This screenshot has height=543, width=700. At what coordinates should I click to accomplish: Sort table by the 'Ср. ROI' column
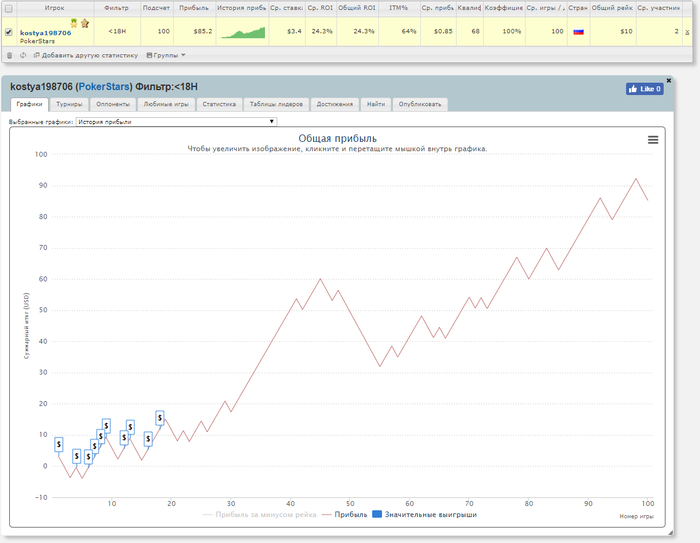click(321, 8)
